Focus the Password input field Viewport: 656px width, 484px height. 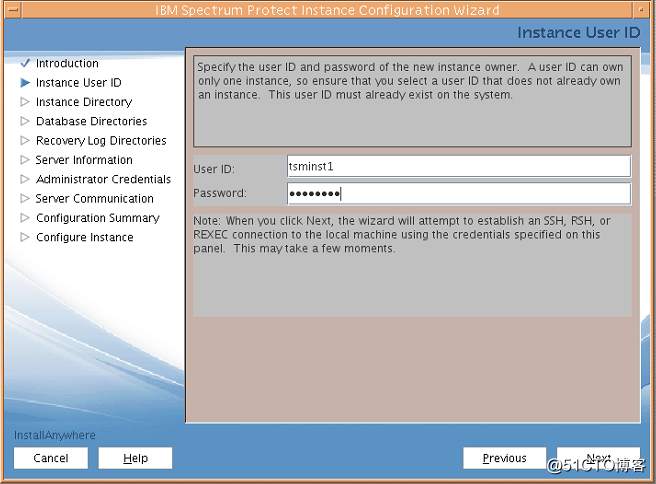coord(459,194)
